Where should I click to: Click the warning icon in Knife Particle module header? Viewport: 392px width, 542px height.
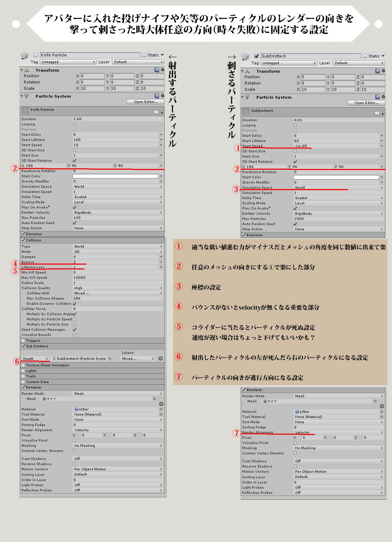pyautogui.click(x=156, y=112)
